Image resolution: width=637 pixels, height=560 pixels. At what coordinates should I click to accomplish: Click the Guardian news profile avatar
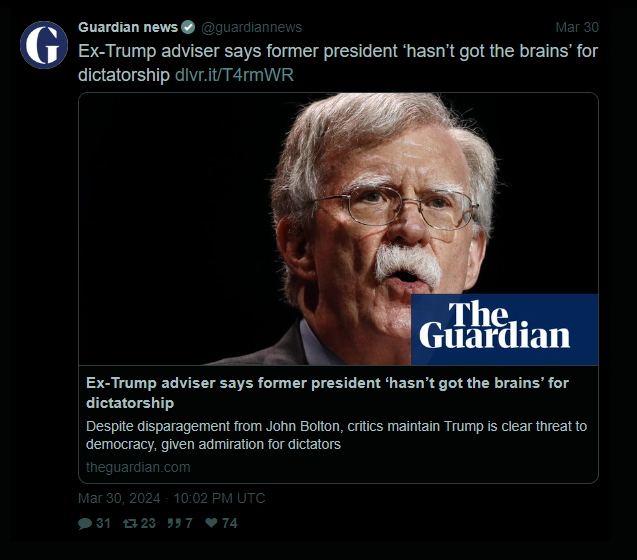click(44, 45)
